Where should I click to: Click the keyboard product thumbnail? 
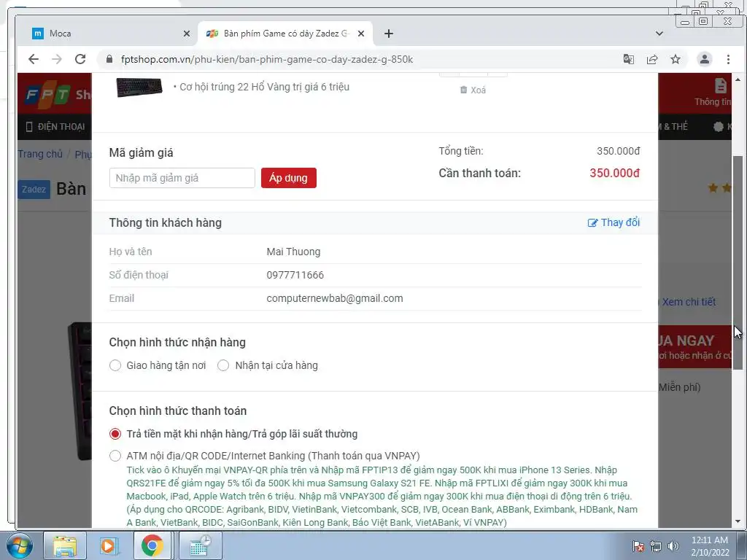[139, 87]
